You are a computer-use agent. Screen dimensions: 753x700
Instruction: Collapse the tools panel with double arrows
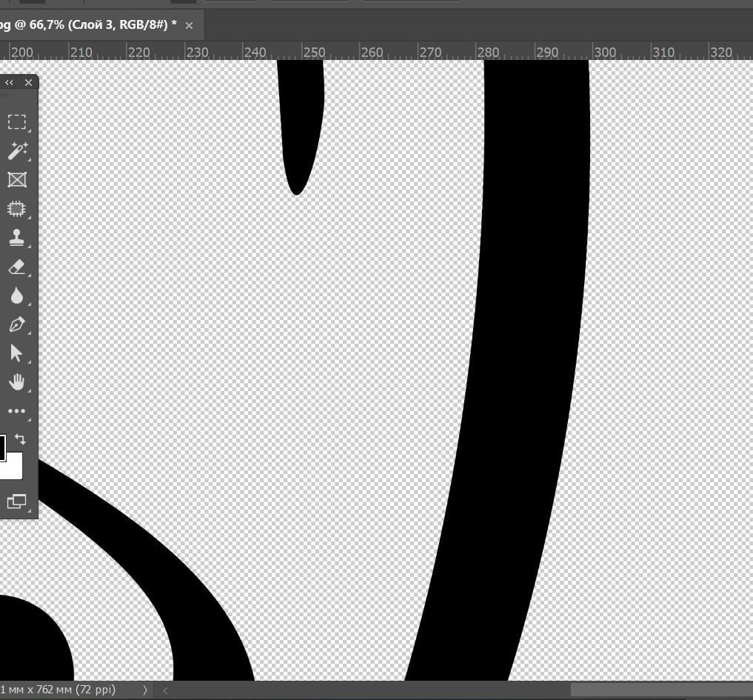coord(9,83)
